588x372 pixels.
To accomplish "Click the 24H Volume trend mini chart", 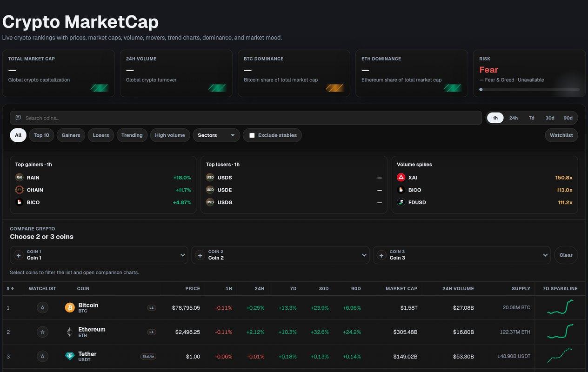I will click(217, 88).
